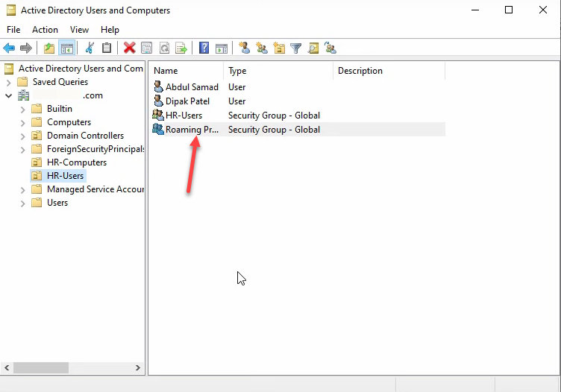Click the Forward arrow toolbar icon
The image size is (561, 392).
point(26,48)
